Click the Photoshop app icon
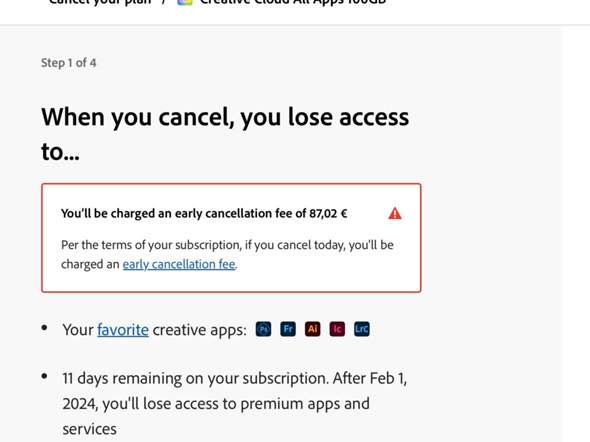 (263, 329)
